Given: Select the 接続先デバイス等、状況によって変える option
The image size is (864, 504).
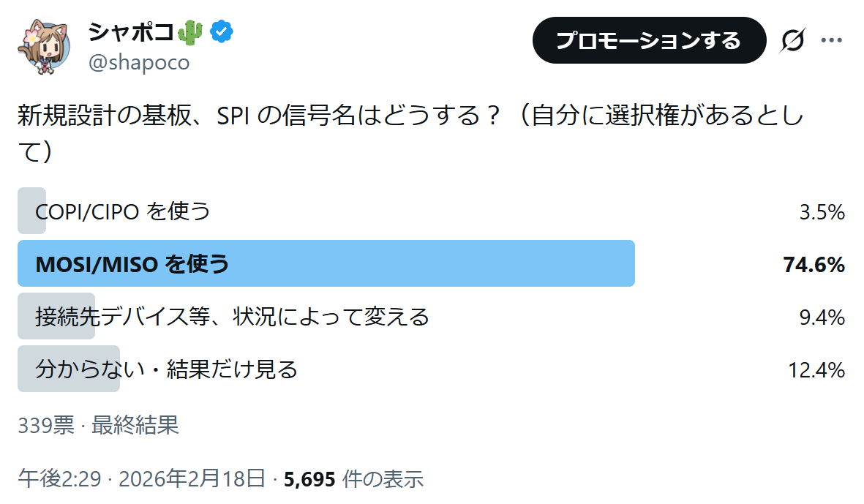Looking at the screenshot, I should [x=232, y=317].
